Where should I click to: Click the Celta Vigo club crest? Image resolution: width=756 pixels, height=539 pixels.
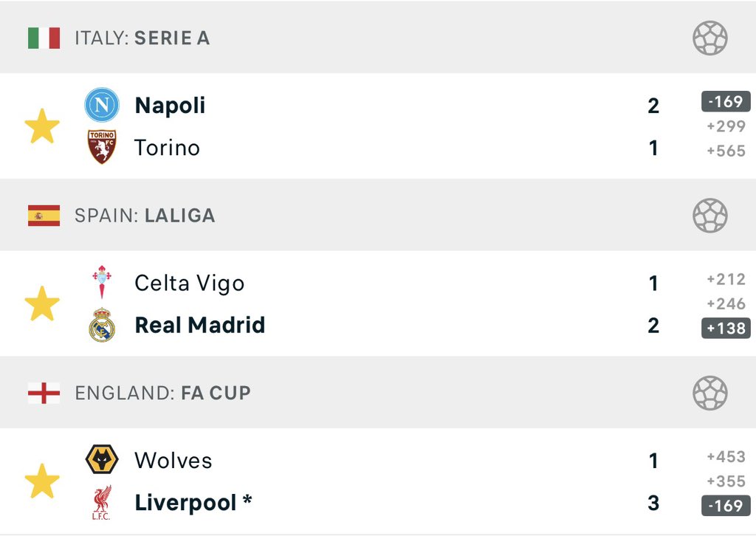[x=102, y=282]
